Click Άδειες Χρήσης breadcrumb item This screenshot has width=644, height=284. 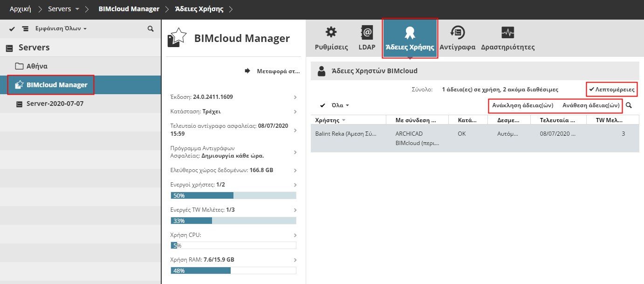pyautogui.click(x=200, y=9)
